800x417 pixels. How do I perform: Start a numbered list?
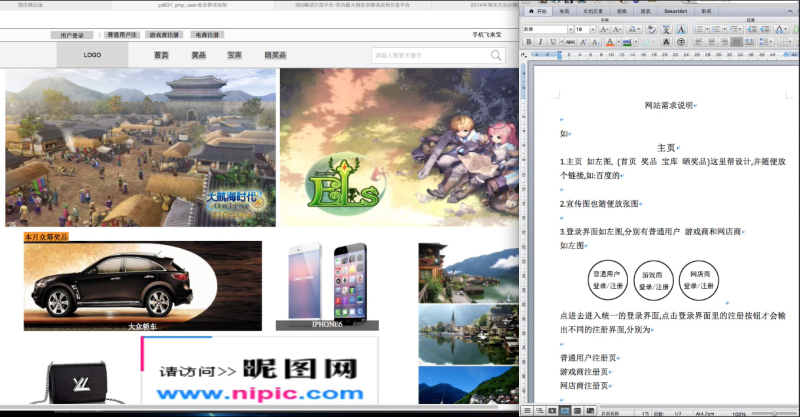(x=716, y=29)
